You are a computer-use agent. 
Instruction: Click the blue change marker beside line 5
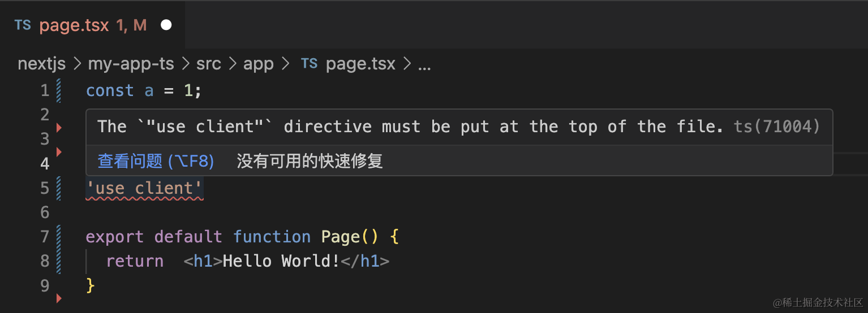click(x=59, y=188)
